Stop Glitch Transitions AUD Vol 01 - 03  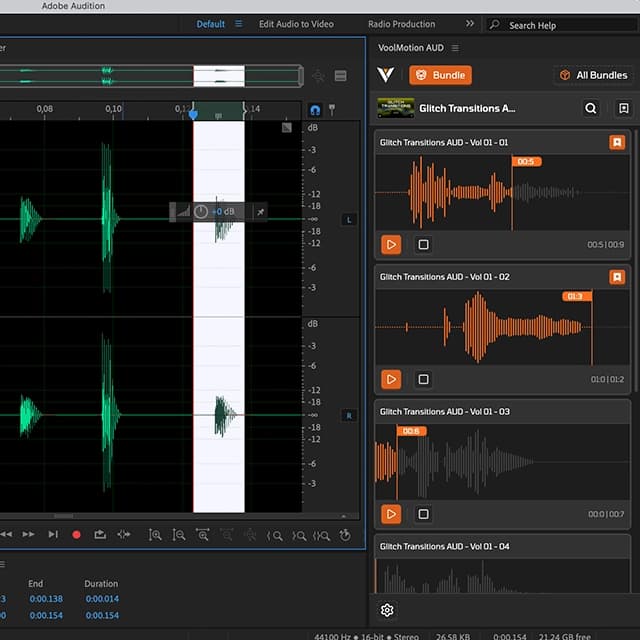[423, 514]
